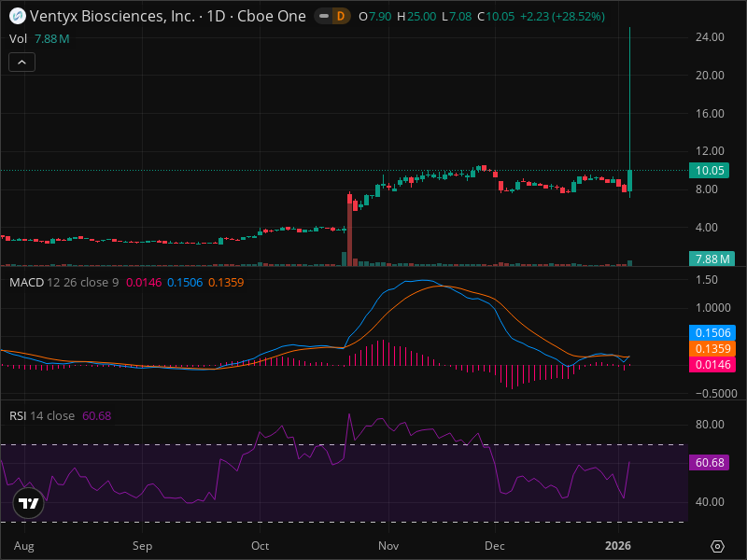Click the blue 0.1506 MACD axis label
This screenshot has width=747, height=560.
pyautogui.click(x=712, y=332)
